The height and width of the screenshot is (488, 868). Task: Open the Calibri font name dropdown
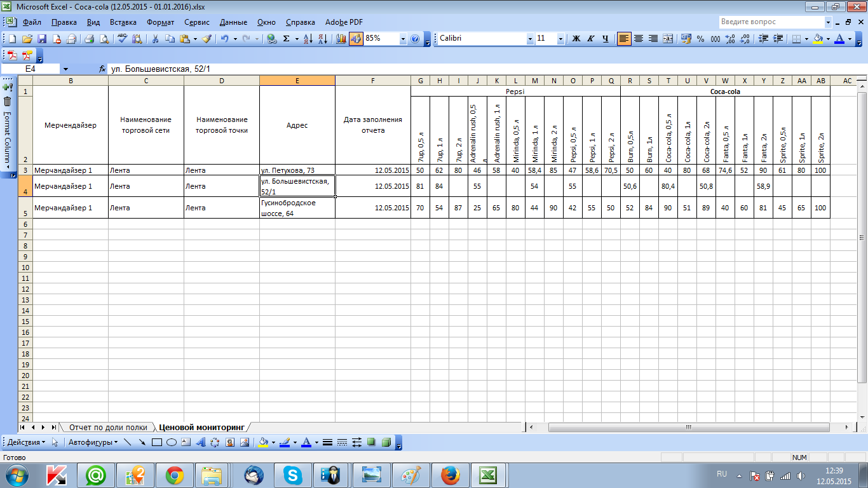coord(530,39)
